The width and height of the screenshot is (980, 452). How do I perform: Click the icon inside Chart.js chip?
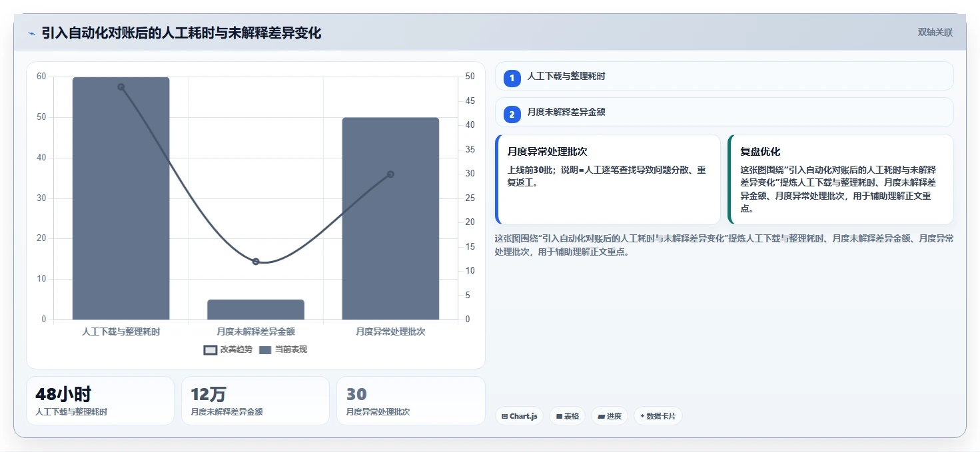coord(505,417)
